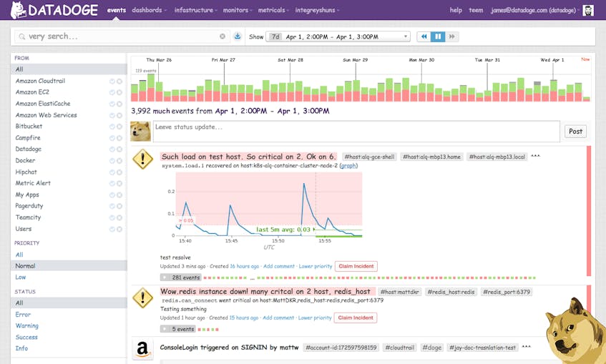Select Low priority filter

pos(21,277)
